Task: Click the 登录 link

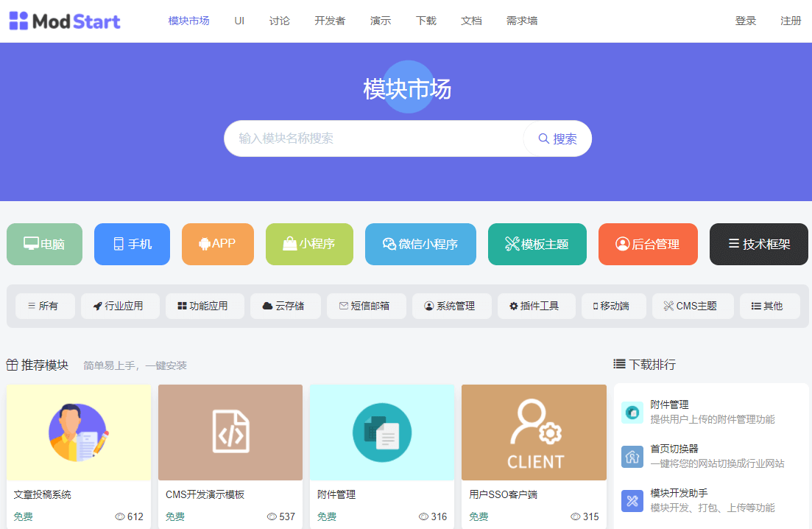Action: 746,21
